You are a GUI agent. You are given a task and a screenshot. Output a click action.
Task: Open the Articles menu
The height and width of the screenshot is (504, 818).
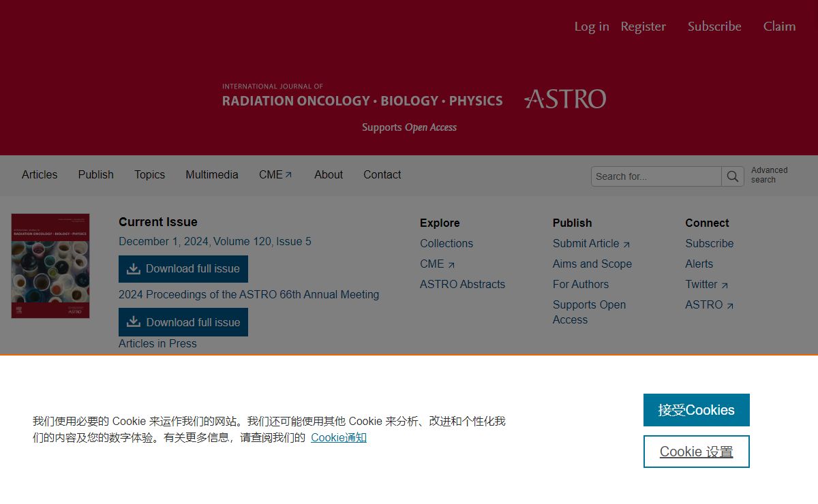40,175
